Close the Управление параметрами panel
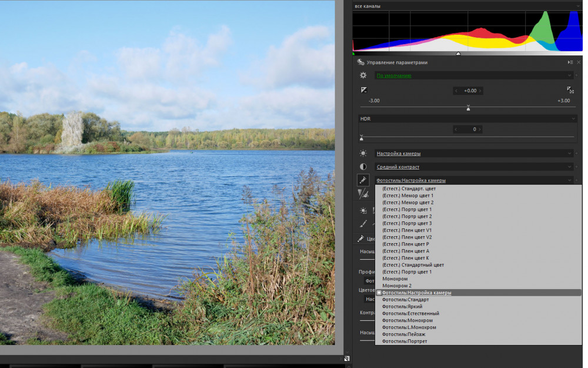Viewport: 588px width, 368px height. click(x=579, y=62)
